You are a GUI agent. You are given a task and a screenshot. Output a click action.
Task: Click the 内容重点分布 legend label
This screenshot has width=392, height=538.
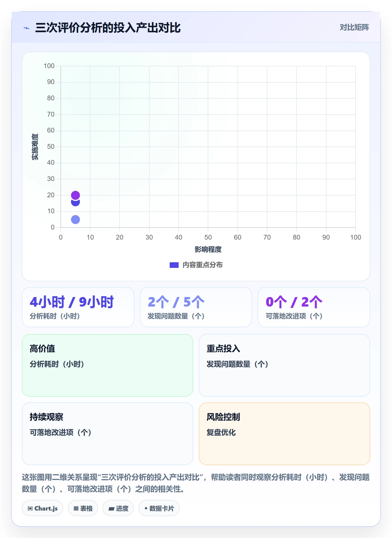pyautogui.click(x=202, y=265)
